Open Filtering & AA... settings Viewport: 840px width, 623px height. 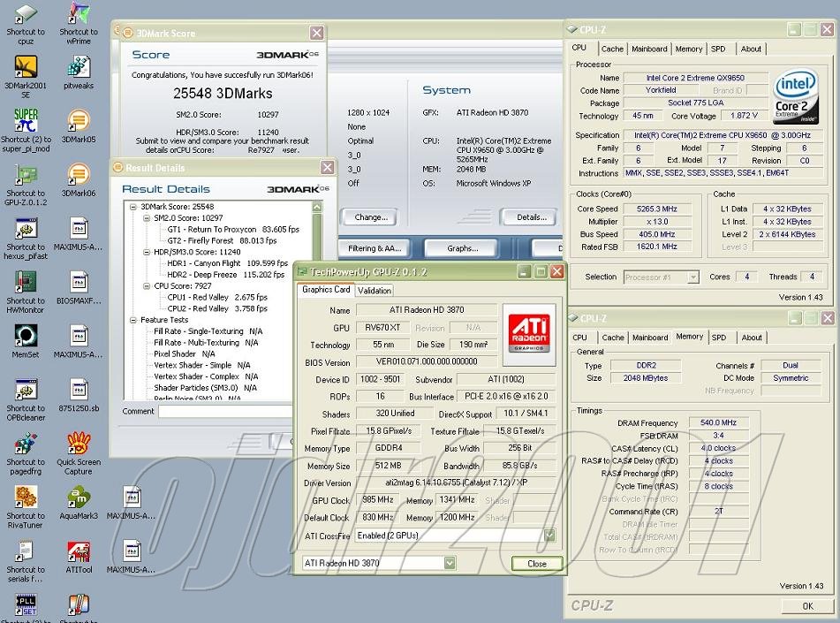pyautogui.click(x=374, y=248)
